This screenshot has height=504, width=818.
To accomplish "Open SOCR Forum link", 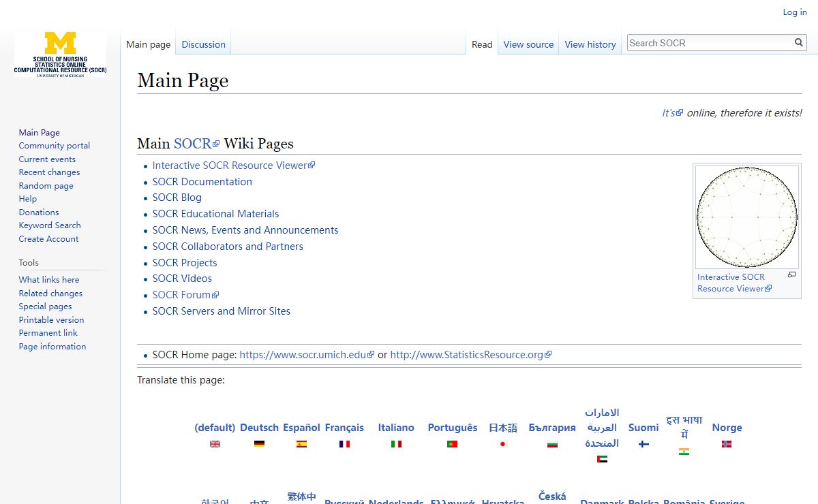I will coord(185,295).
